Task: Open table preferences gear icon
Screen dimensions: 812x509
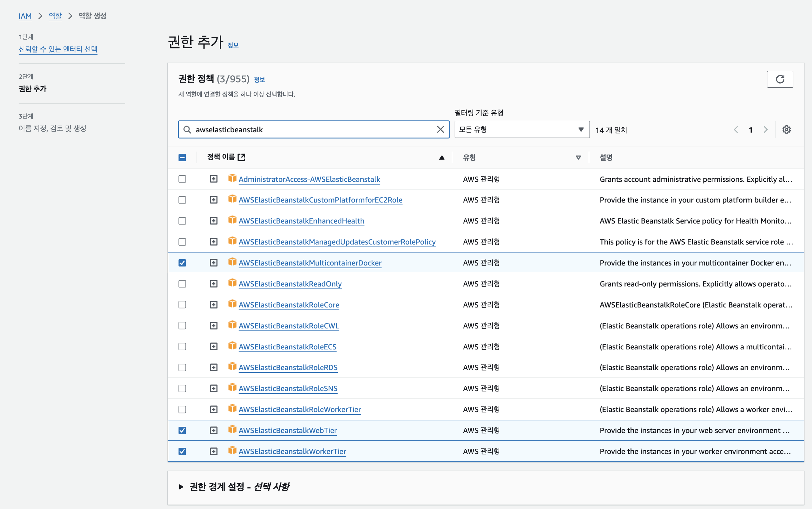Action: tap(786, 130)
